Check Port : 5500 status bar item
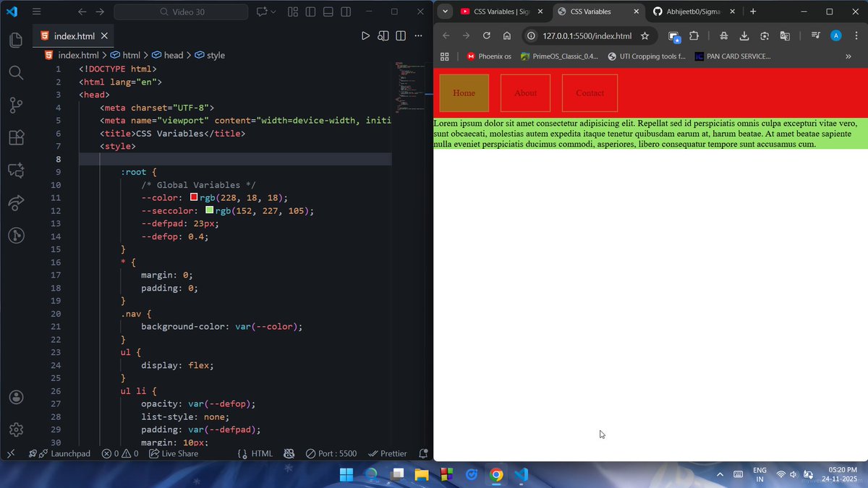Screen dimensions: 868x488 coord(331,453)
